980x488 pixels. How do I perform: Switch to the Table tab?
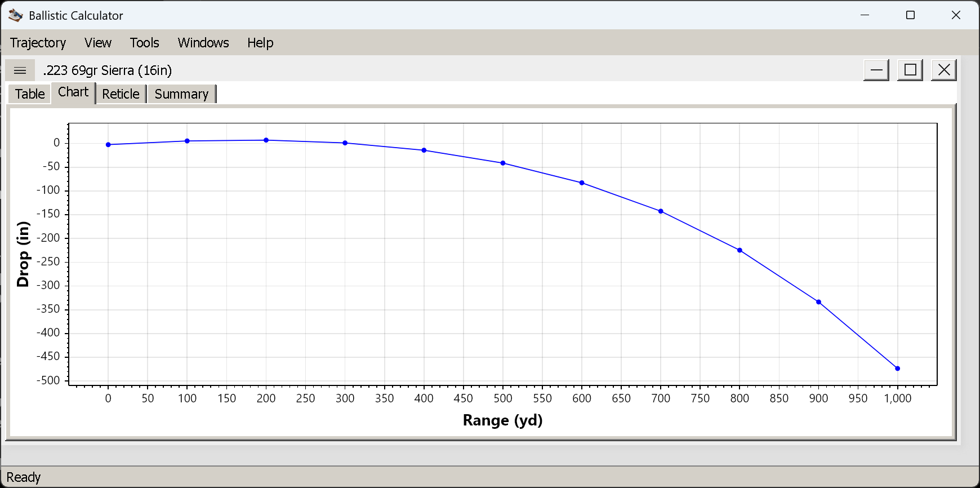(30, 94)
